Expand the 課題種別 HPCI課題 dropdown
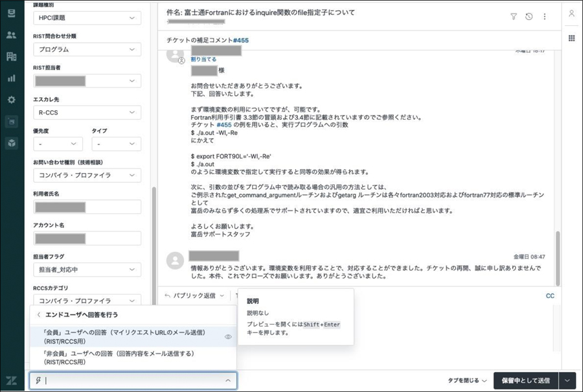Viewport: 583px width, 392px height. [x=87, y=18]
